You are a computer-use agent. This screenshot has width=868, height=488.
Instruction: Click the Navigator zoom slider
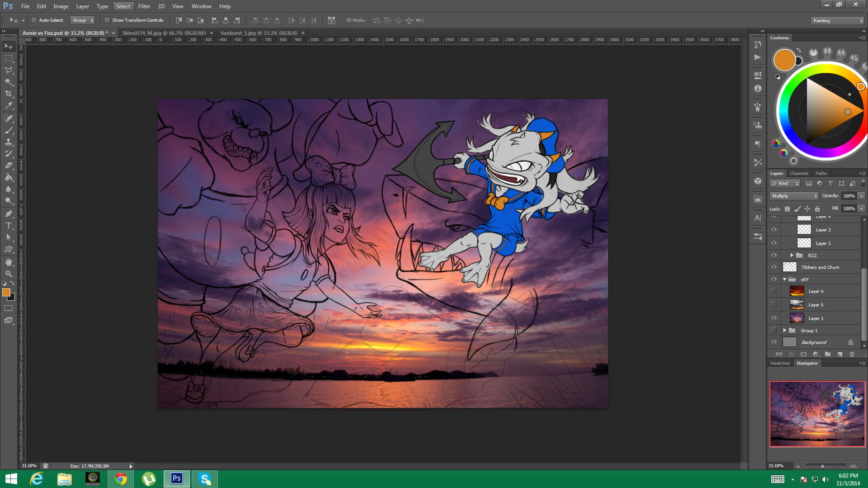[822, 466]
